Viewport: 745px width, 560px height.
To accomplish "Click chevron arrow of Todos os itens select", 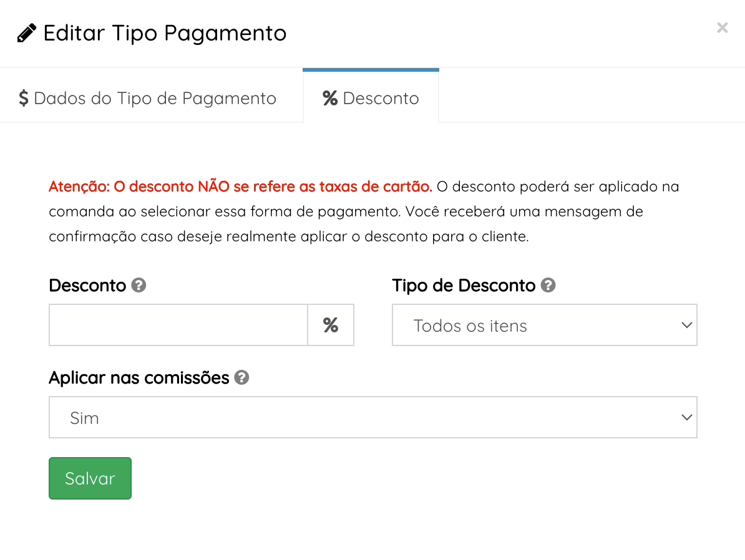I will 686,325.
